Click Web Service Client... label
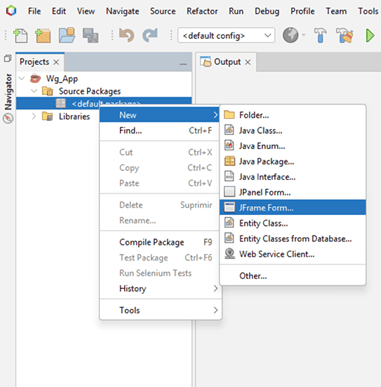The width and height of the screenshot is (381, 387). [277, 254]
